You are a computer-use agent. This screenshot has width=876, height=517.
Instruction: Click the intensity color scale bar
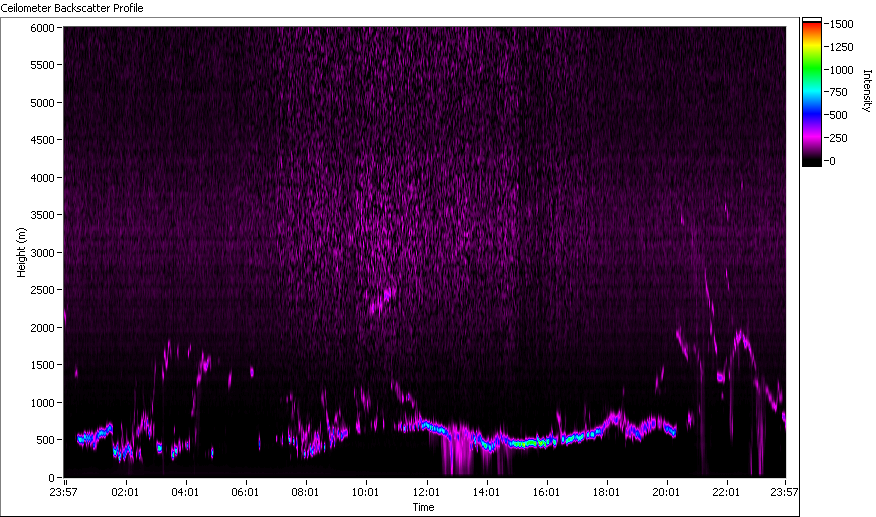tap(812, 92)
